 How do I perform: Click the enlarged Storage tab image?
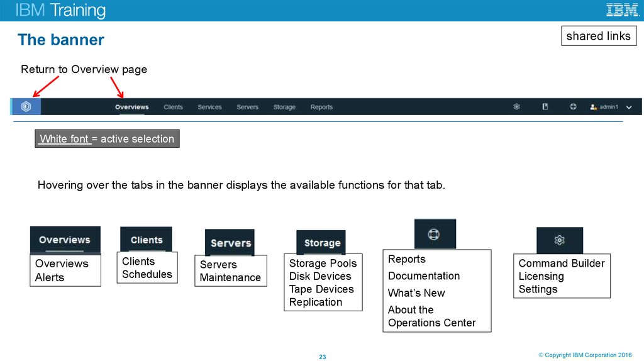(321, 243)
